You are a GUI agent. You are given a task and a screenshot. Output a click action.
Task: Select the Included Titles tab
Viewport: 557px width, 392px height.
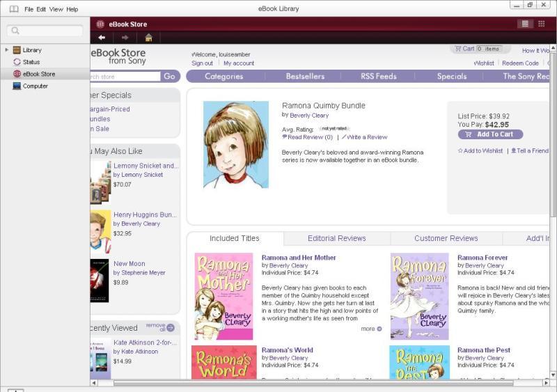(235, 238)
